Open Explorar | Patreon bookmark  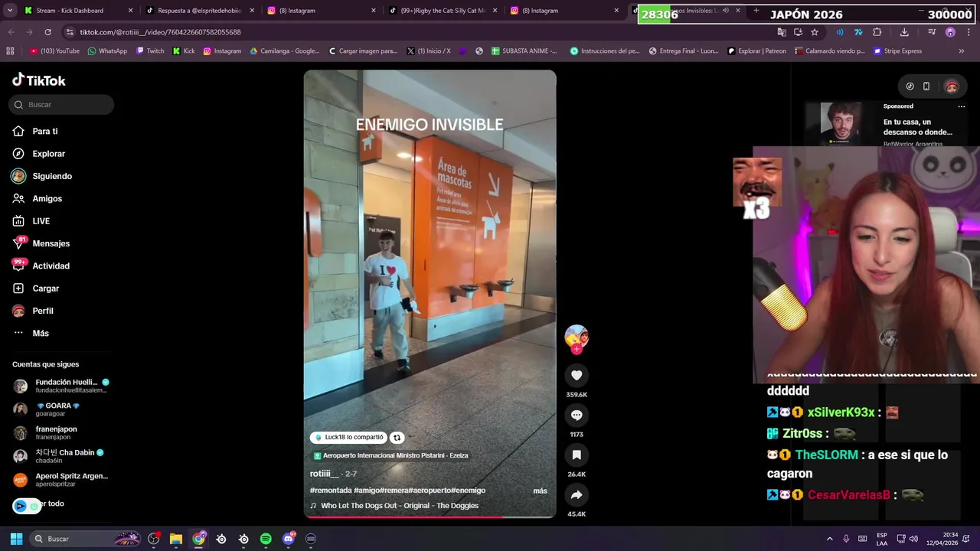pos(756,51)
